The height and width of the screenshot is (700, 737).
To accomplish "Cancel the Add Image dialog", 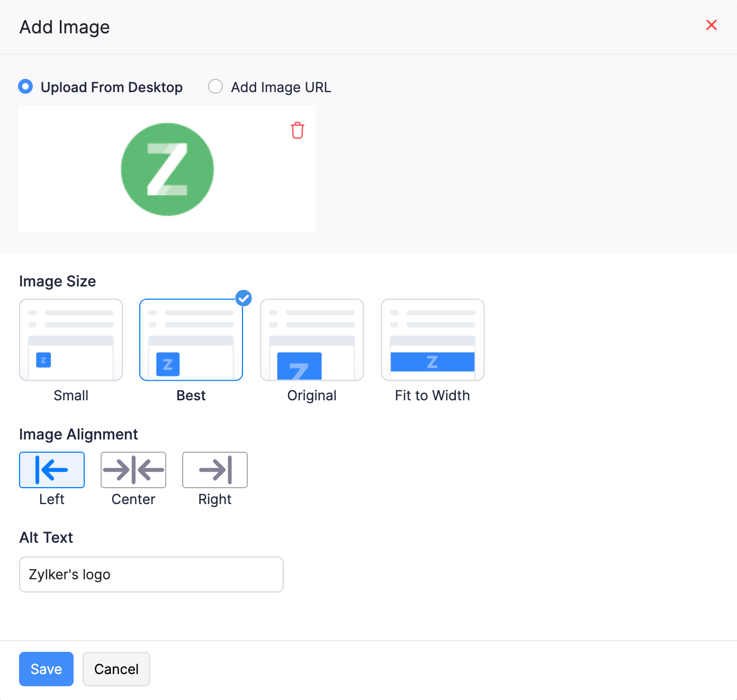I will 116,669.
